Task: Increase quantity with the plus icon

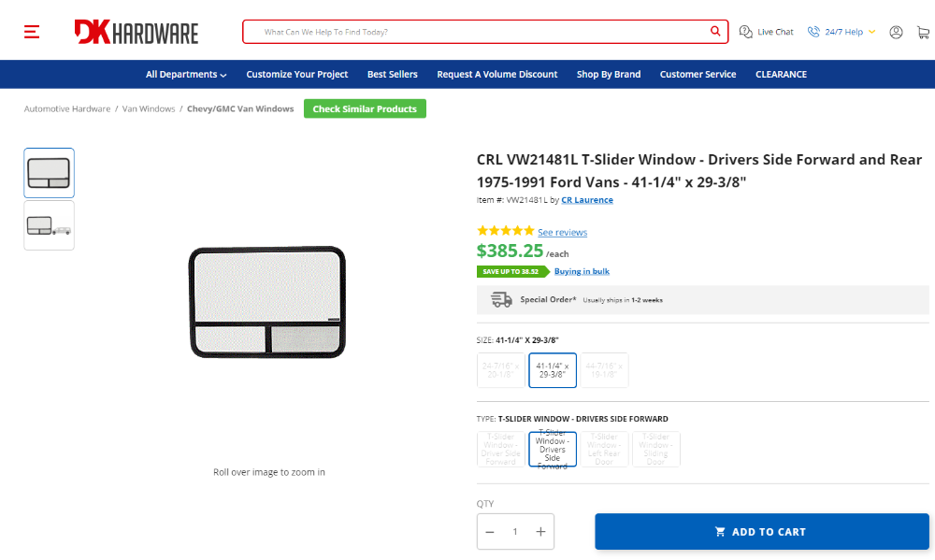Action: pos(540,531)
